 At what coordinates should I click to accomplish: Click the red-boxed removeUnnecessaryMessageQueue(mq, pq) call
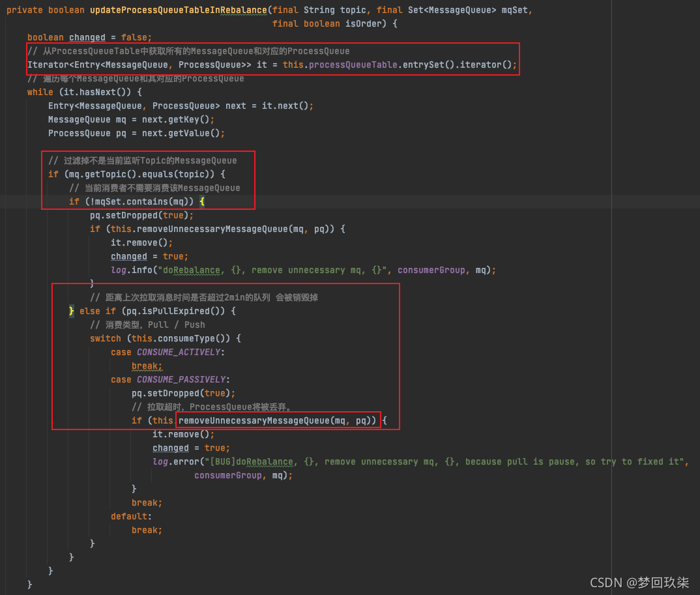(277, 420)
